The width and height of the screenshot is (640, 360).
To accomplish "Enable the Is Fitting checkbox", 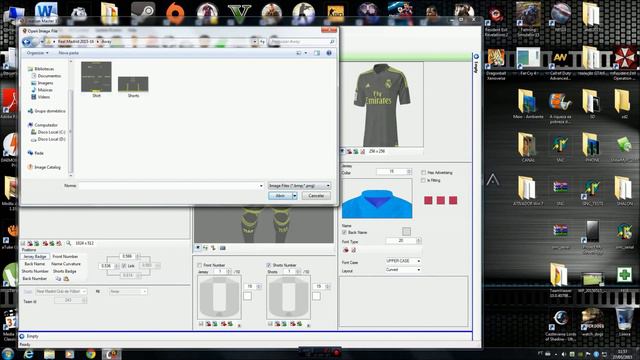I will [423, 180].
